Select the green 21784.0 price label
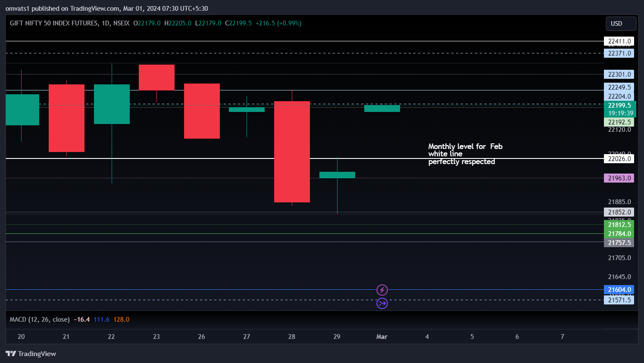This screenshot has height=363, width=644. coord(619,234)
